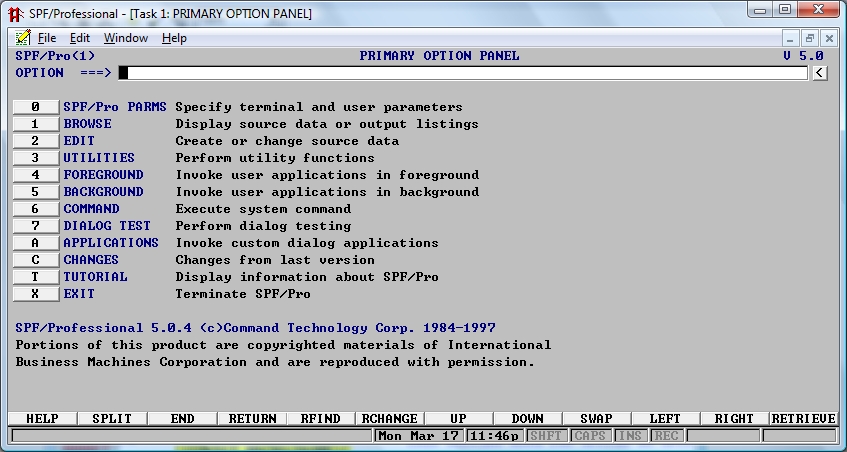Select option X EXIT button
The image size is (847, 452).
[36, 294]
